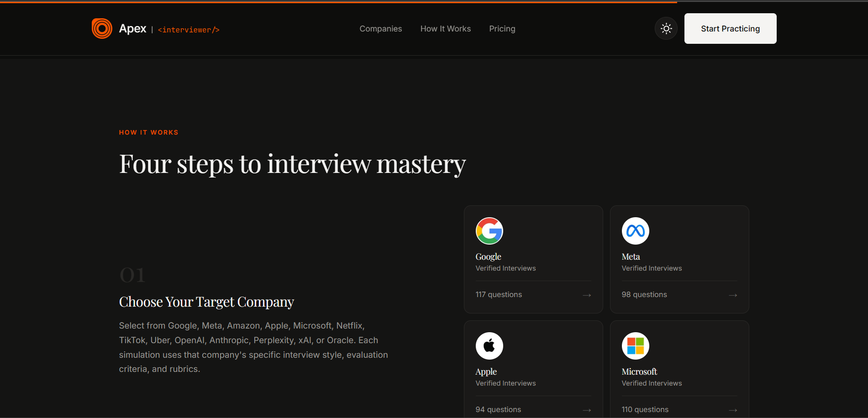Screen dimensions: 868x418
Task: Click the '94 questions' text
Action: tap(498, 410)
